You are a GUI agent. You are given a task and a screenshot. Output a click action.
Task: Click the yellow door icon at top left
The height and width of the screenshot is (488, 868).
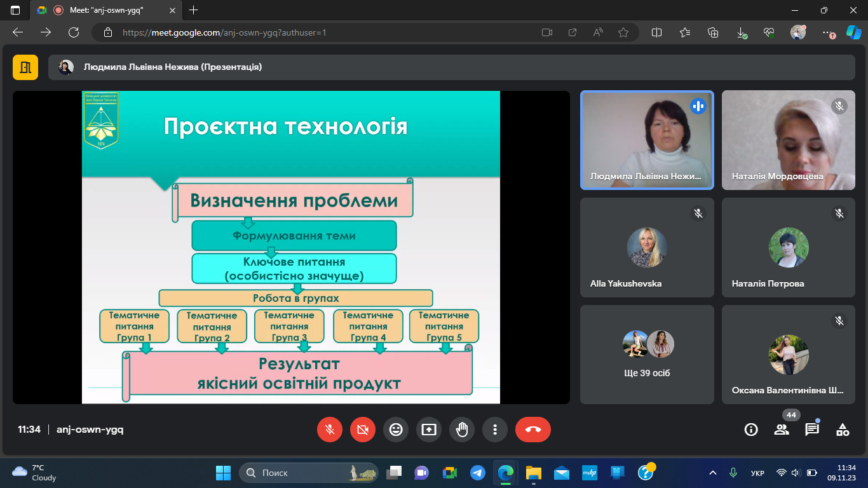click(x=25, y=67)
